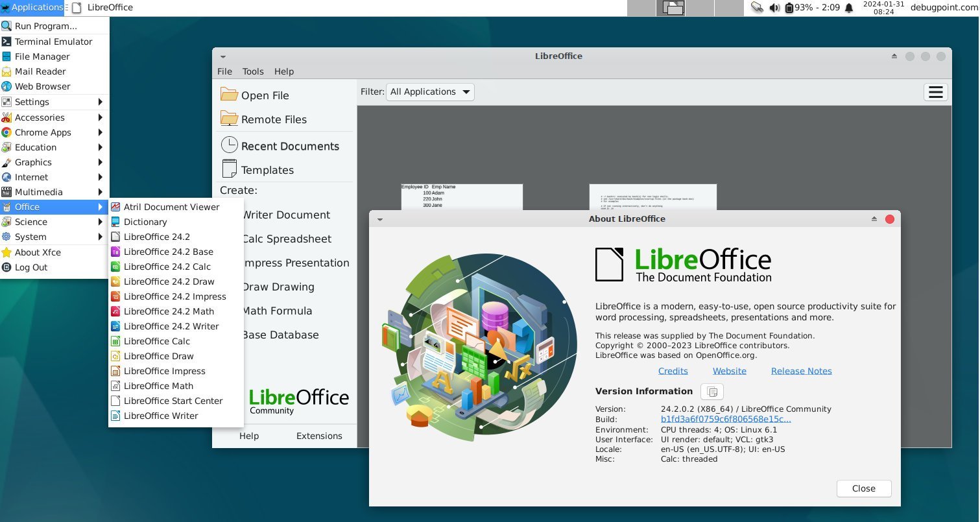Open the hamburger menu in Start Center

936,92
